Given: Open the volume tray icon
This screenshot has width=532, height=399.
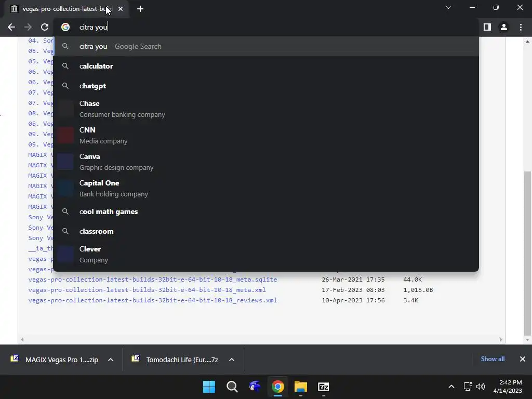Looking at the screenshot, I should 481,387.
